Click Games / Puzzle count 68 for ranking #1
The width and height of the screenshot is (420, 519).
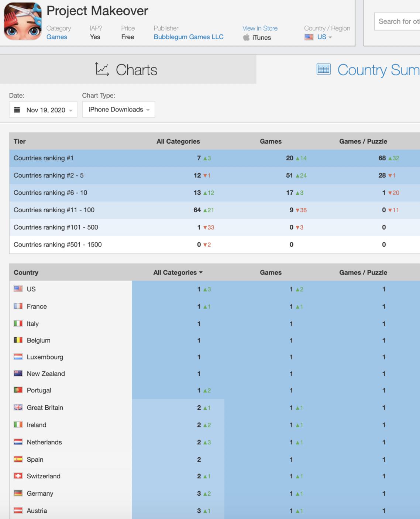[382, 158]
